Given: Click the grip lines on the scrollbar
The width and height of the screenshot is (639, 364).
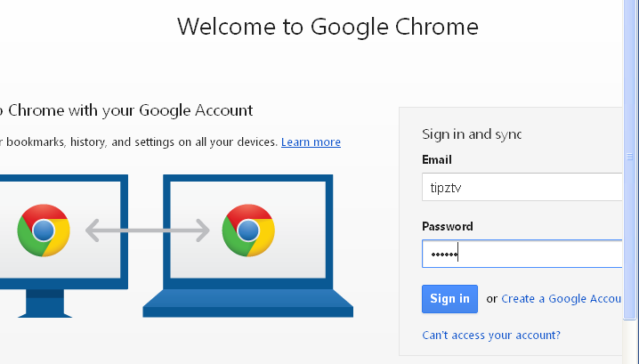Looking at the screenshot, I should pos(629,157).
